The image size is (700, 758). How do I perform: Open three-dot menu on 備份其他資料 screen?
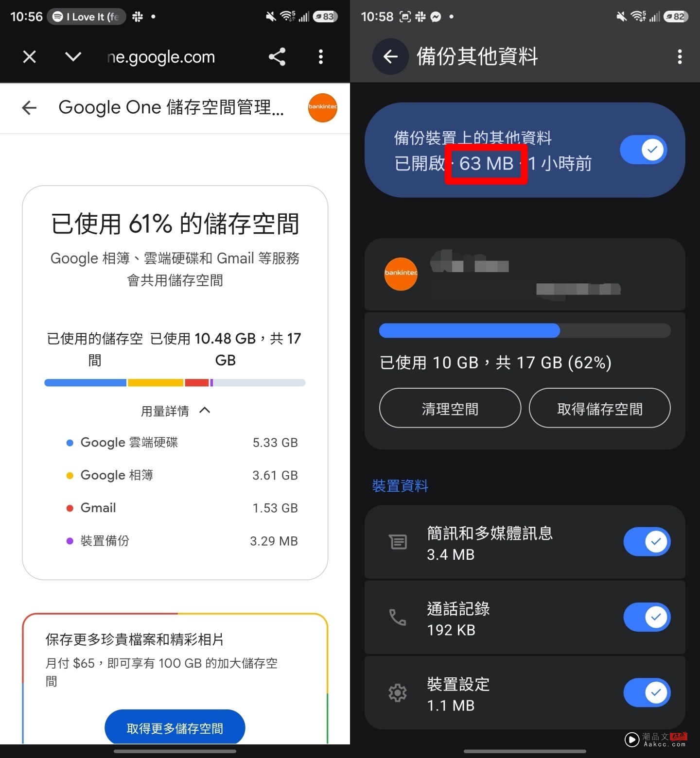[680, 57]
